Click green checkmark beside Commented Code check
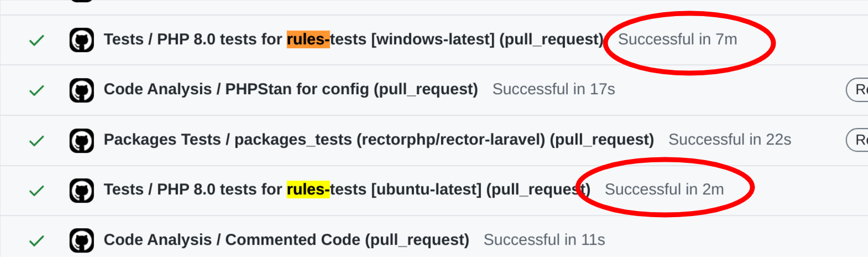The height and width of the screenshot is (257, 868). coord(36,241)
